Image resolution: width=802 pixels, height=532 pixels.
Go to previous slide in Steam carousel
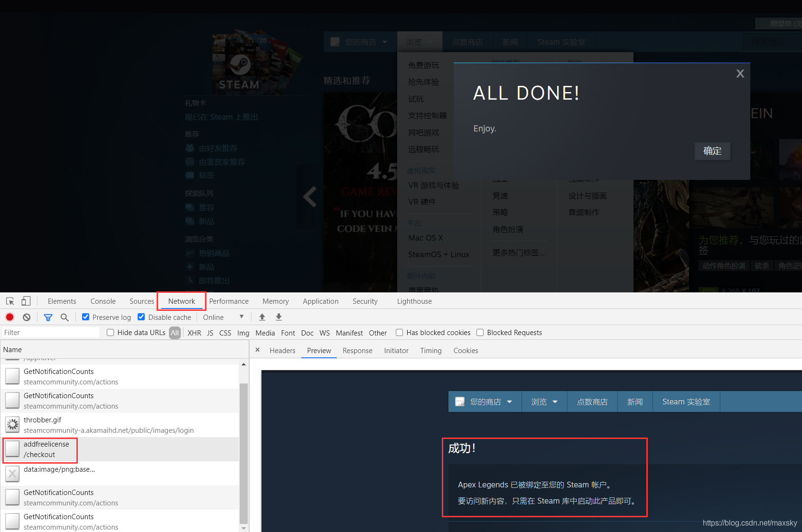[310, 196]
